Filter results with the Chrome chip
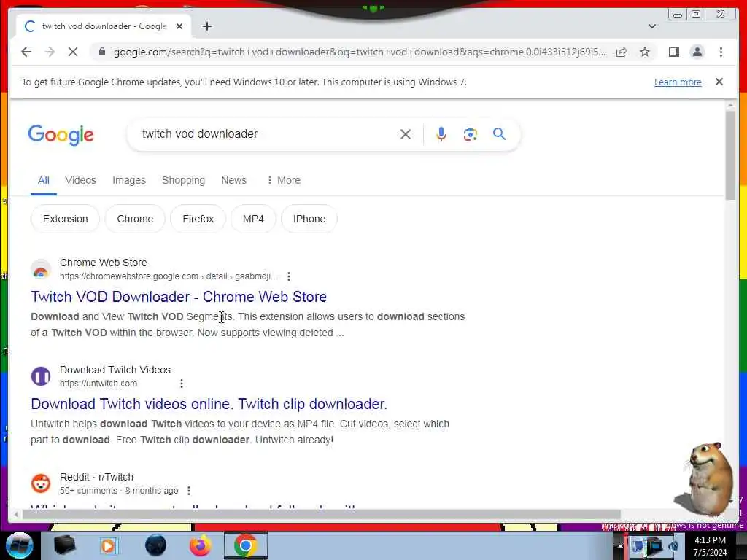Screen dimensions: 747x560 tap(135, 219)
